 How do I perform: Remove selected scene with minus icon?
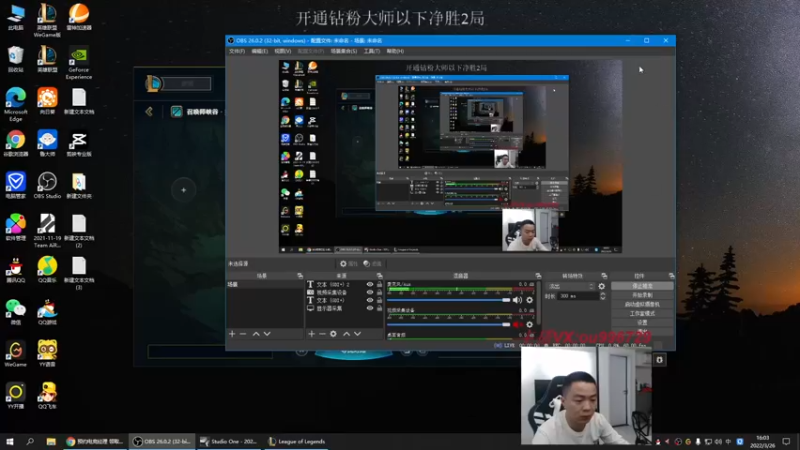pyautogui.click(x=243, y=334)
